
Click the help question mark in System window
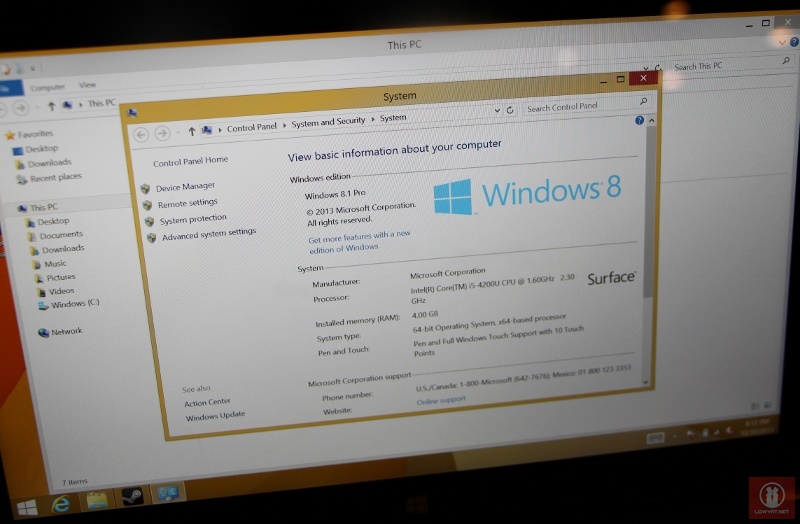point(639,120)
